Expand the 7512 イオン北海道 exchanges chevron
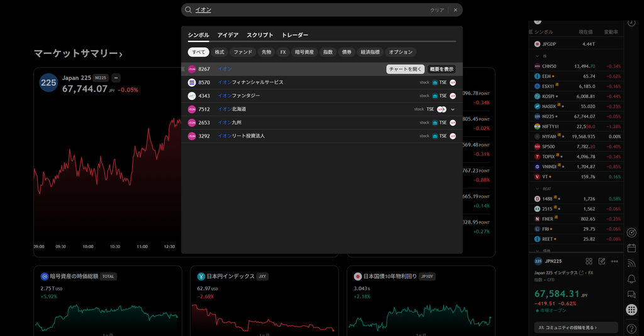Image resolution: width=644 pixels, height=336 pixels. pyautogui.click(x=453, y=109)
